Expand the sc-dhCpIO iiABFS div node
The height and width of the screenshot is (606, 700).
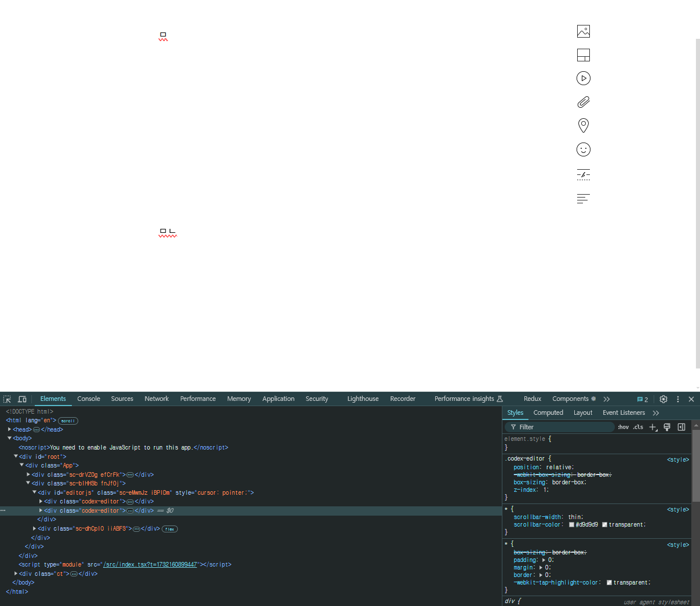pos(35,528)
